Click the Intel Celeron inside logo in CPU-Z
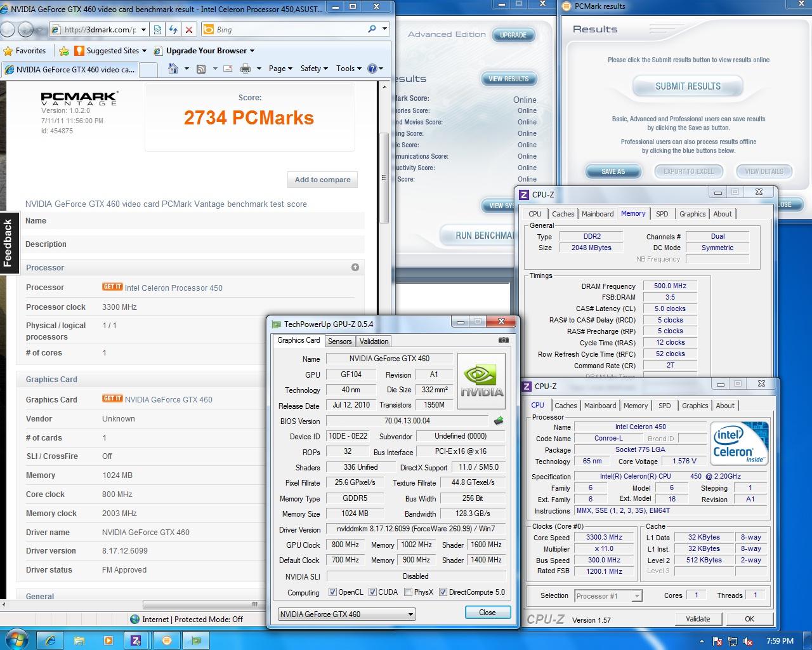812x650 pixels. tap(740, 444)
